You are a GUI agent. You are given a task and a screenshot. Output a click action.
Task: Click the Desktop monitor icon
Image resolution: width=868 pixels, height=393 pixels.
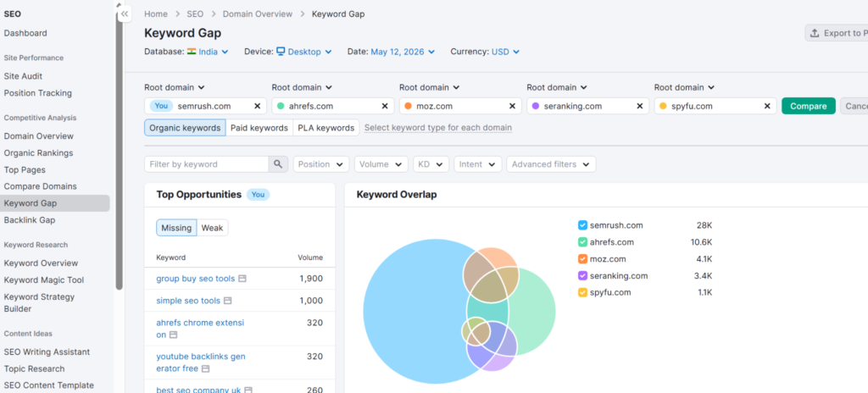pos(281,52)
